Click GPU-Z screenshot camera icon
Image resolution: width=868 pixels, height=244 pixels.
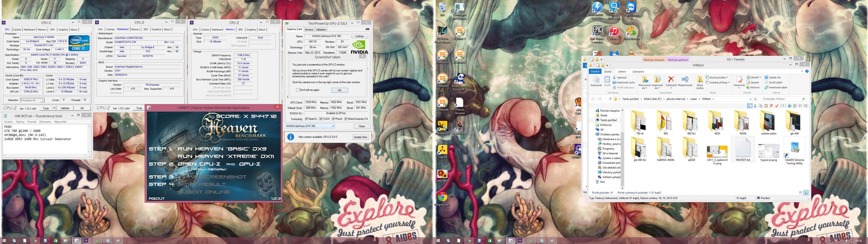[367, 29]
